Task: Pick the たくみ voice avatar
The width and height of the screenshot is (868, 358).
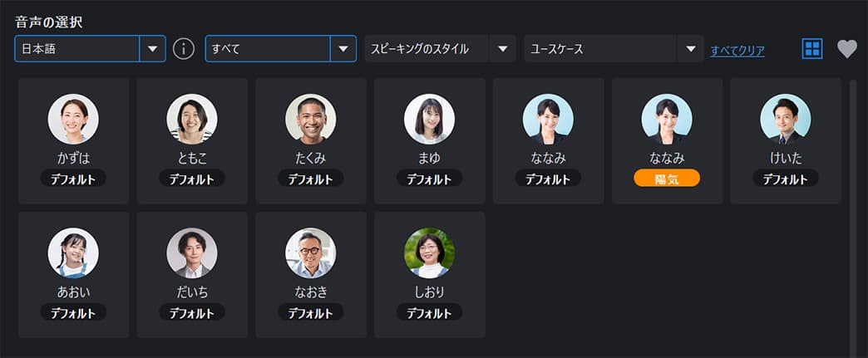Action: point(311,119)
